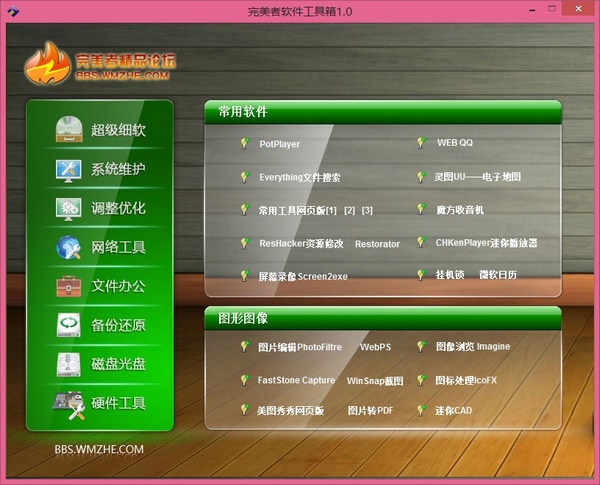Click the 网络工具 globe icon
Screen dimensions: 600x485
pos(68,247)
